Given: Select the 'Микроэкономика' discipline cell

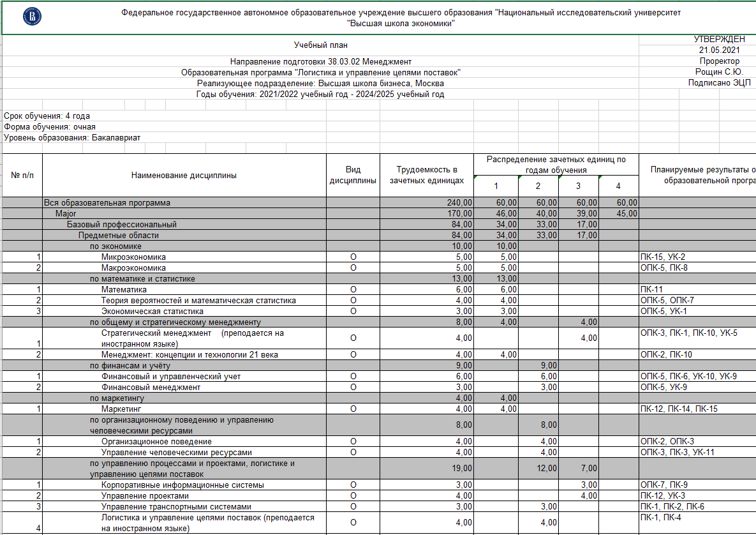Looking at the screenshot, I should tap(133, 257).
